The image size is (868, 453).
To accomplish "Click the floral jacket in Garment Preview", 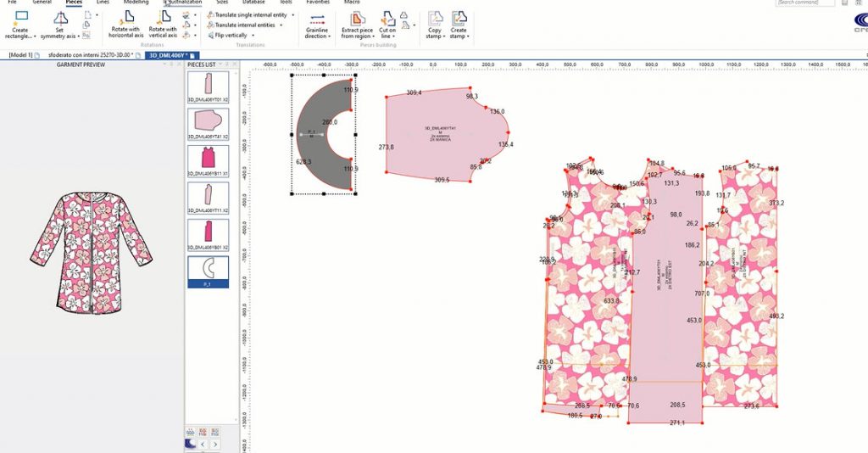I will click(x=91, y=253).
